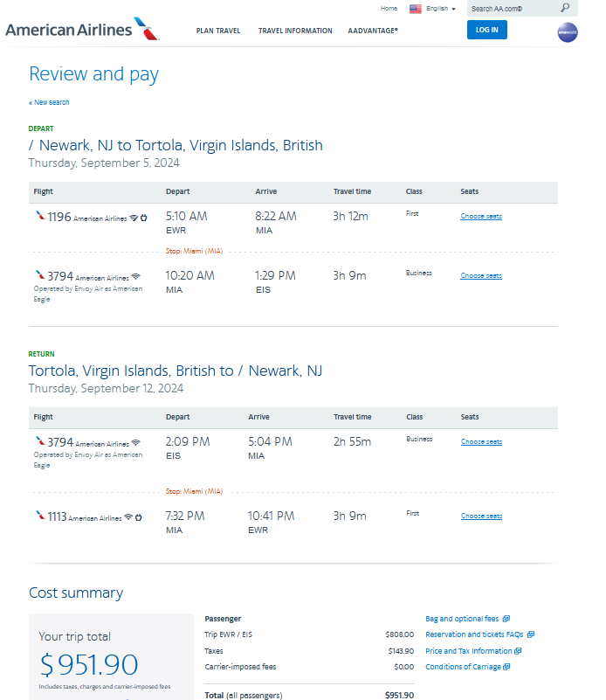Click the LOG IN button
This screenshot has height=700, width=606.
[x=486, y=29]
